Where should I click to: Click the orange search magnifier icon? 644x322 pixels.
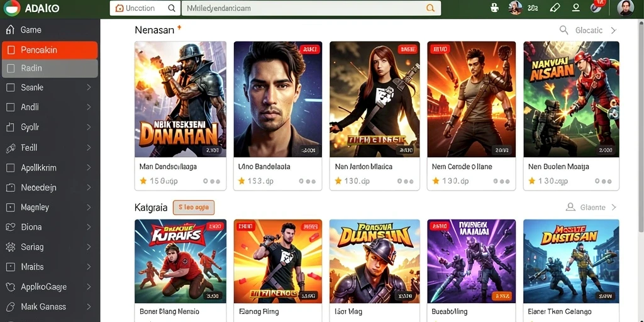pos(430,8)
